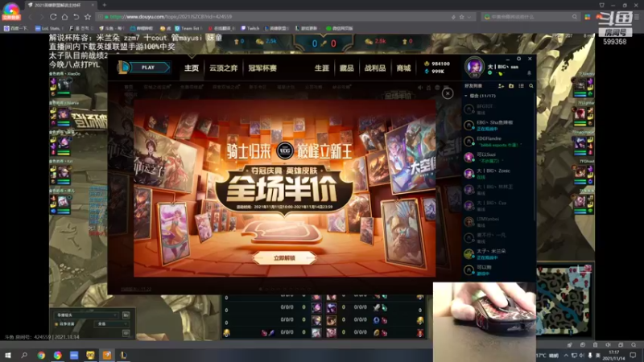Click the browser logo top-left
Screen dimensions: 644x362
[x=11, y=10]
